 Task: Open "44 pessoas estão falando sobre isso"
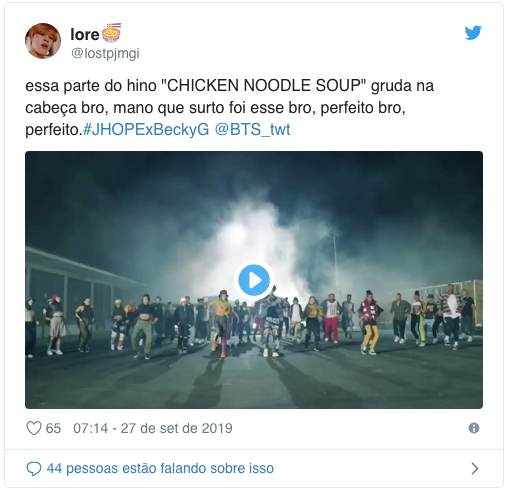160,469
